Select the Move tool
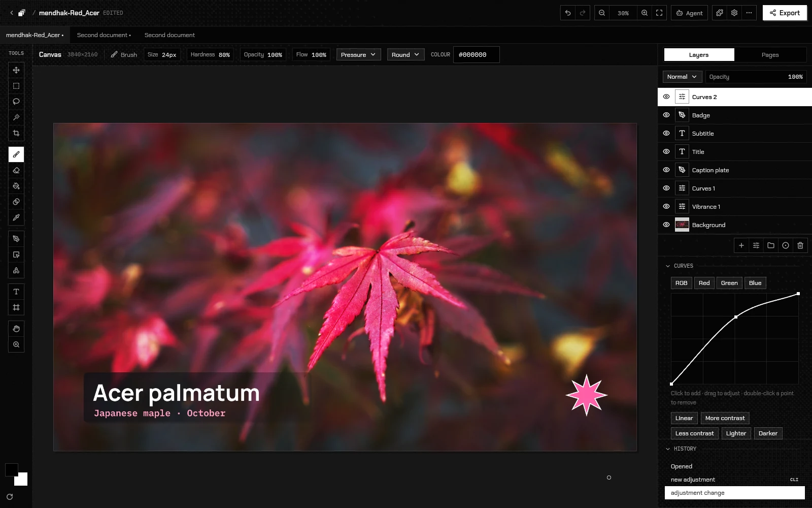The height and width of the screenshot is (508, 812). [16, 70]
